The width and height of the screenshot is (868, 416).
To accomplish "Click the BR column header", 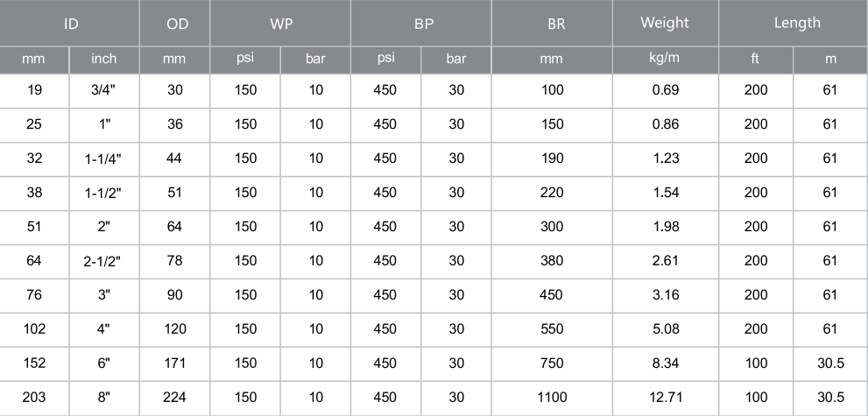I will (552, 23).
